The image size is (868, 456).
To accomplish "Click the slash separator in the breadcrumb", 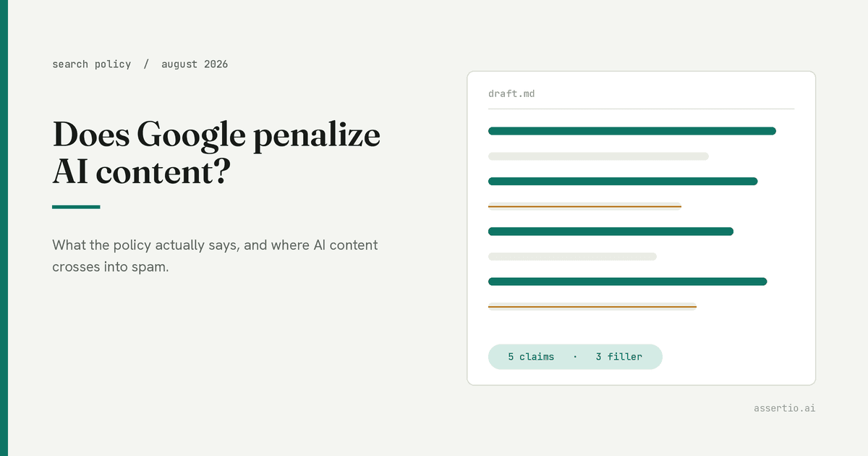I will point(146,64).
